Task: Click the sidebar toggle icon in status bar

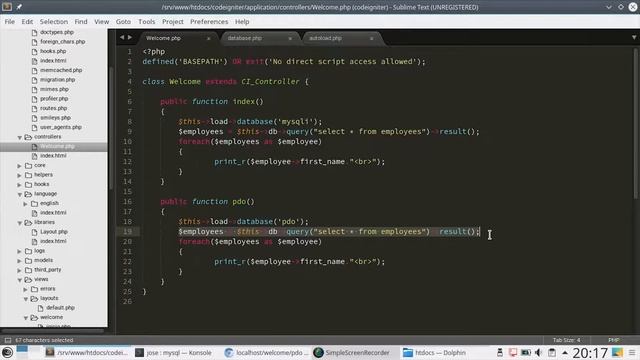Action: point(8,340)
